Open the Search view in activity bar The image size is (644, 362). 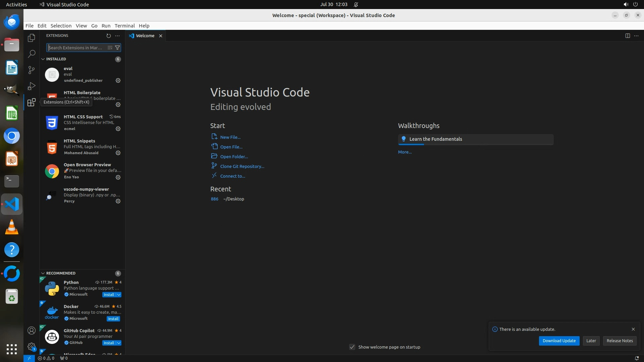click(31, 54)
